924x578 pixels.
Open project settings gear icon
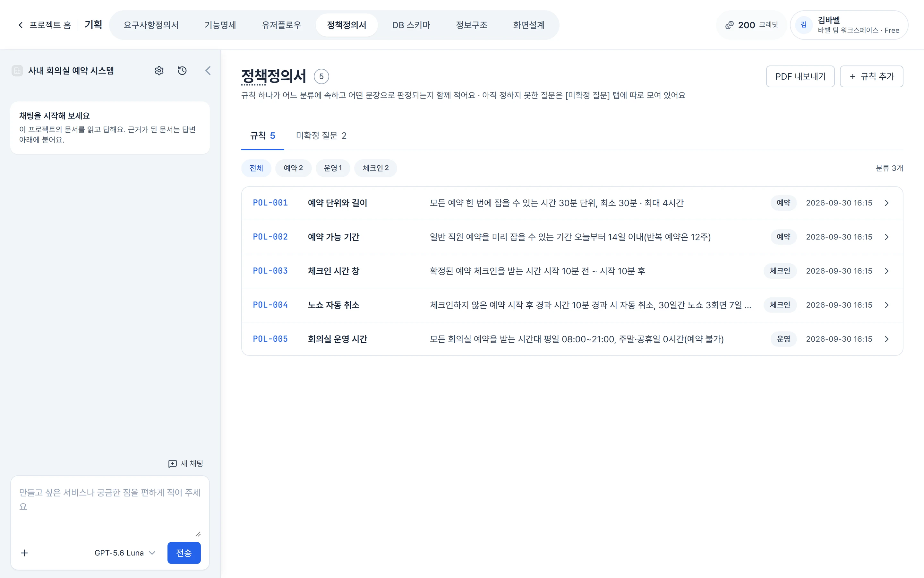point(159,71)
